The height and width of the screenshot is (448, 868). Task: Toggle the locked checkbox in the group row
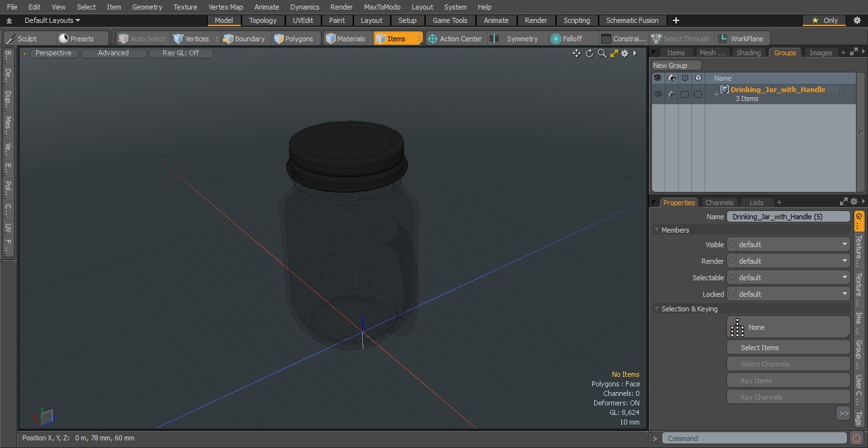point(698,94)
